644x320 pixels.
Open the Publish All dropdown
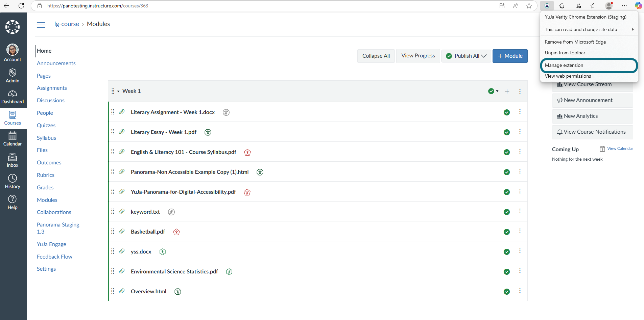466,56
